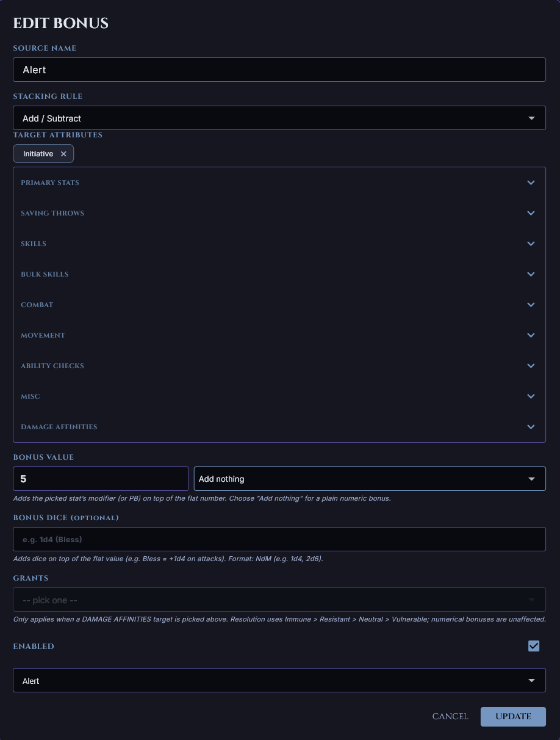Expand the Combat attributes section
Screen dimensions: 560x740
coord(531,305)
